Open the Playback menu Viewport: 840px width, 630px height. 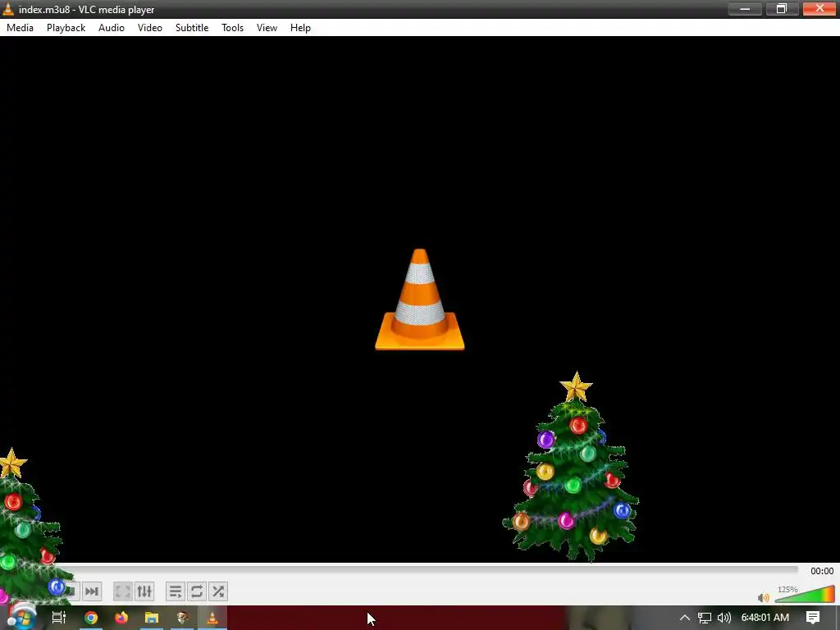pos(66,28)
